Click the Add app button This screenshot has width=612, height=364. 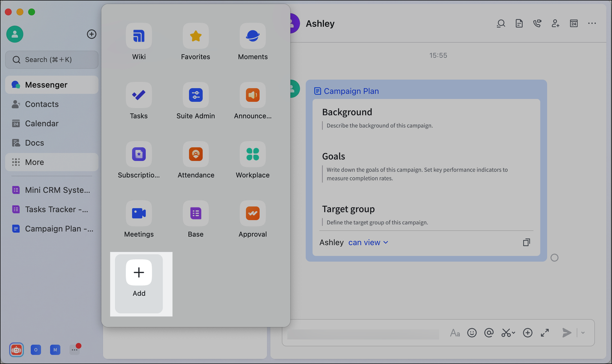coord(139,284)
